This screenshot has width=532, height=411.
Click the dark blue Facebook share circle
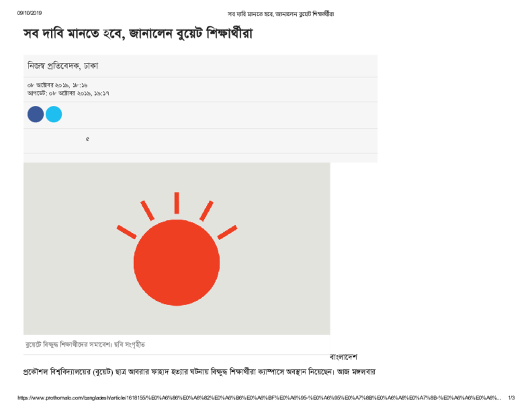click(x=36, y=114)
